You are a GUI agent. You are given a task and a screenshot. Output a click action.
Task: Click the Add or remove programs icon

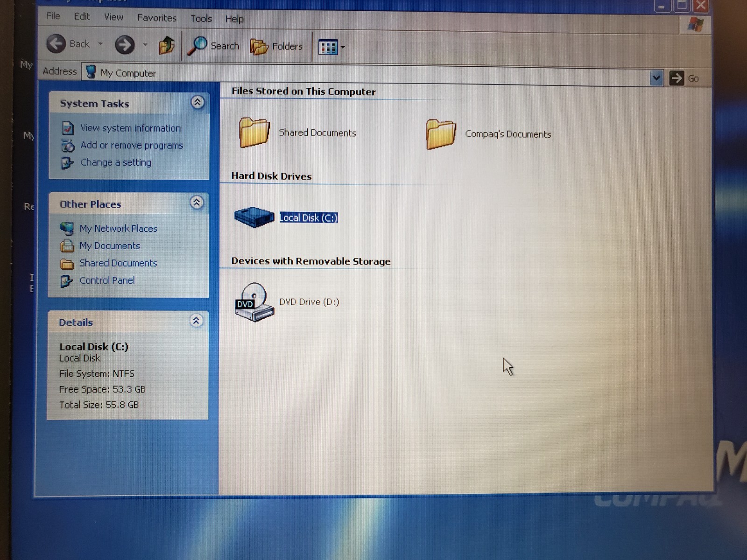click(x=68, y=146)
